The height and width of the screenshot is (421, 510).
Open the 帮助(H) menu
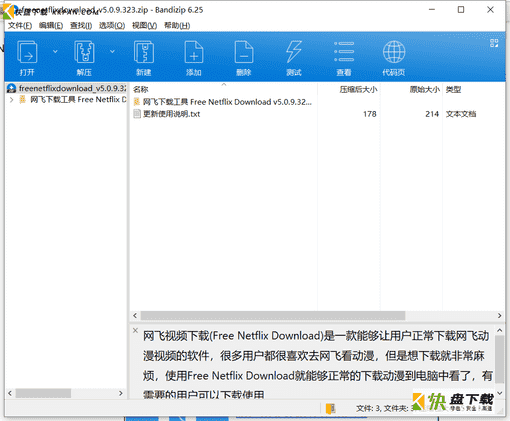pyautogui.click(x=177, y=25)
